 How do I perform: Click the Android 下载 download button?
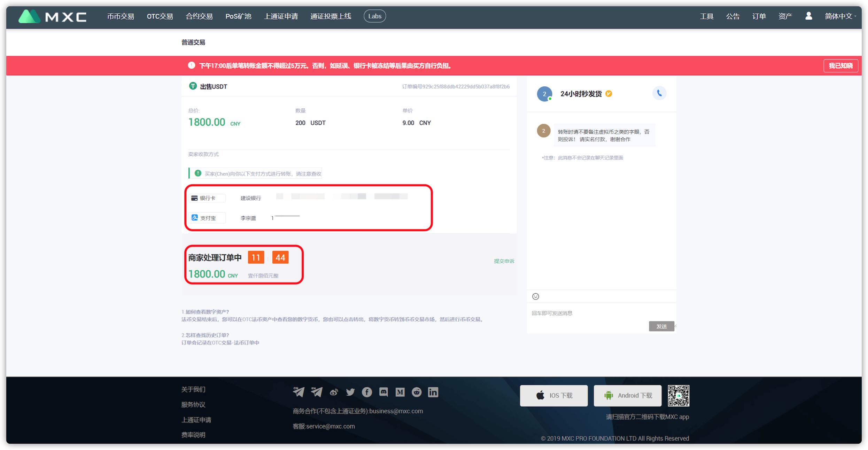tap(628, 395)
